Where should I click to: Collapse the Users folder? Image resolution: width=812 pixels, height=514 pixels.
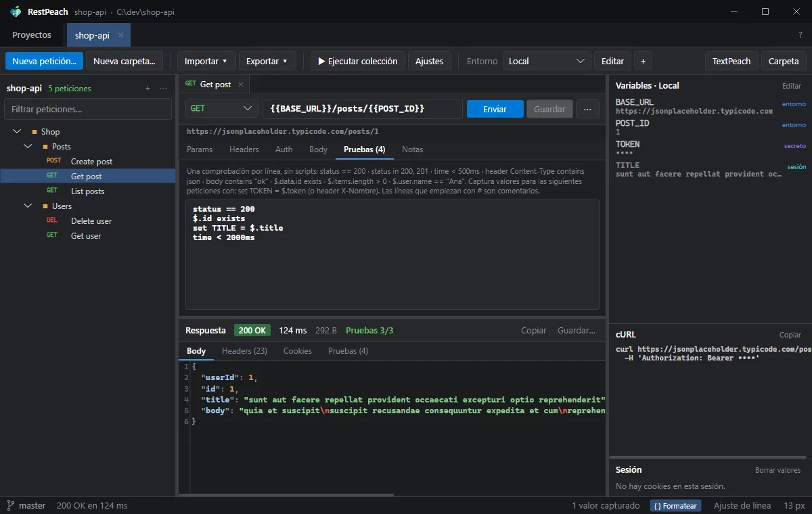pos(28,206)
